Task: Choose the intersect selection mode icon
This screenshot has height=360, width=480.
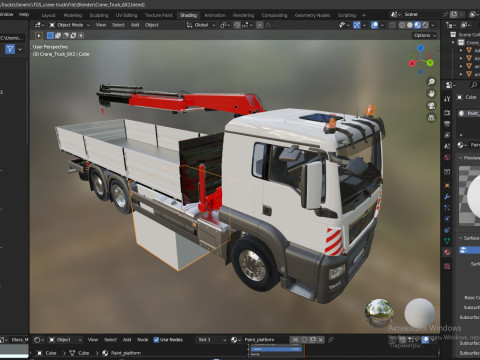Action: tap(81, 35)
